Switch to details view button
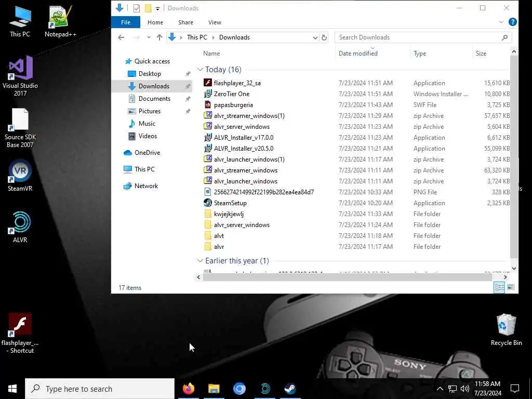The width and height of the screenshot is (532, 399). 499,287
